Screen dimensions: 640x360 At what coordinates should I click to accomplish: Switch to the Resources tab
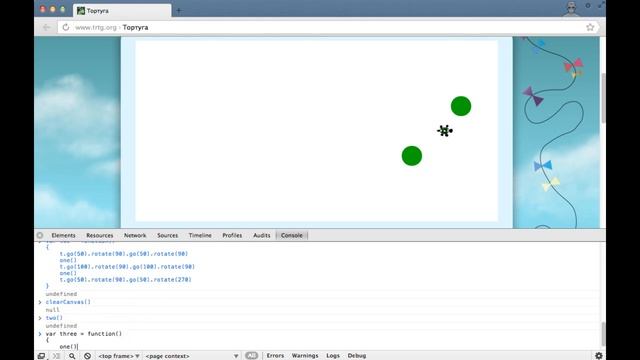coord(100,236)
